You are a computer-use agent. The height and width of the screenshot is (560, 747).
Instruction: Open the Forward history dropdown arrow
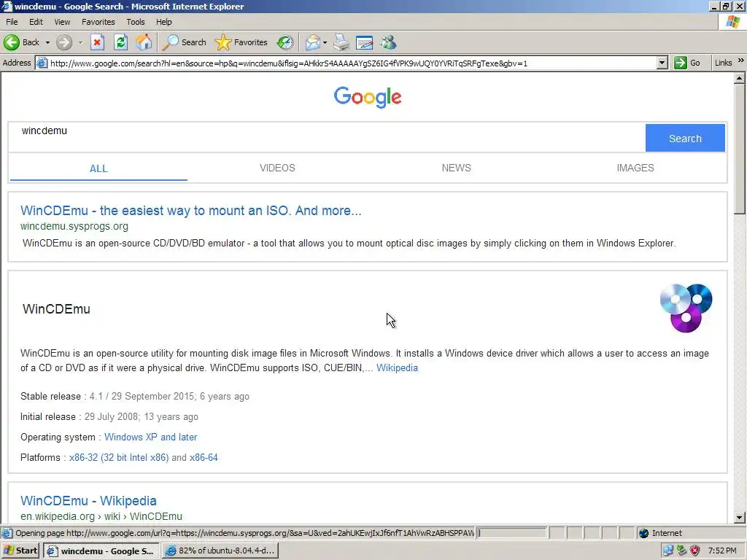click(x=80, y=42)
